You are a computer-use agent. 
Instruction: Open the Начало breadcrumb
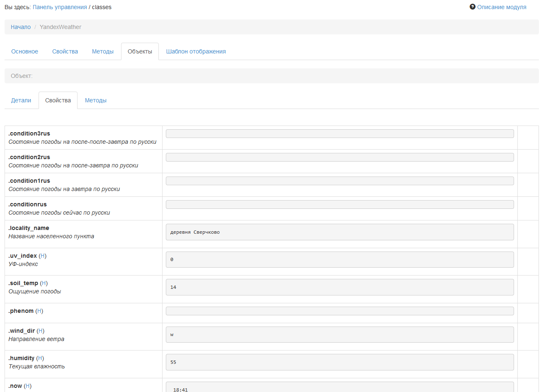coord(21,27)
